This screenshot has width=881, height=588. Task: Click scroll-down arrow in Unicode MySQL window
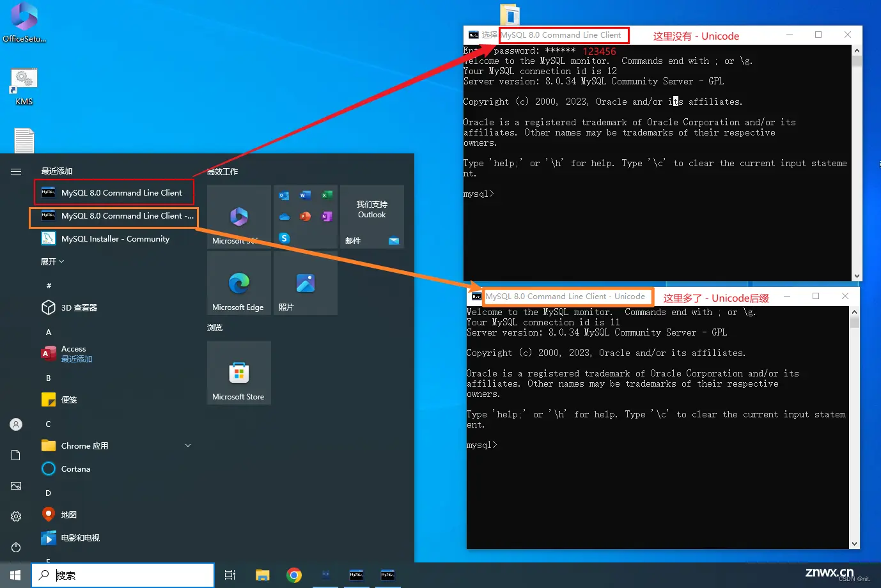click(855, 544)
